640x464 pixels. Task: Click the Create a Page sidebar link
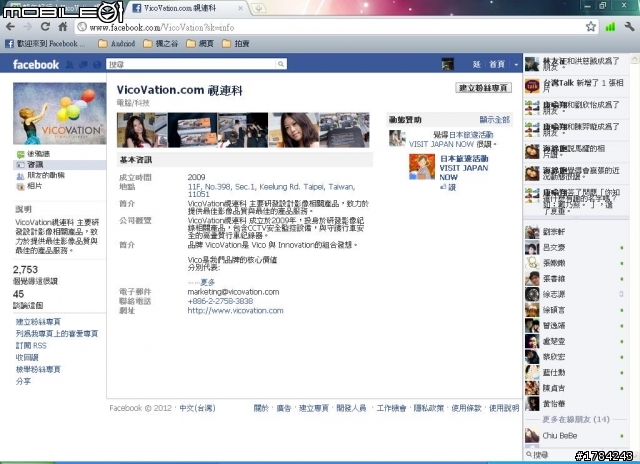[38, 322]
